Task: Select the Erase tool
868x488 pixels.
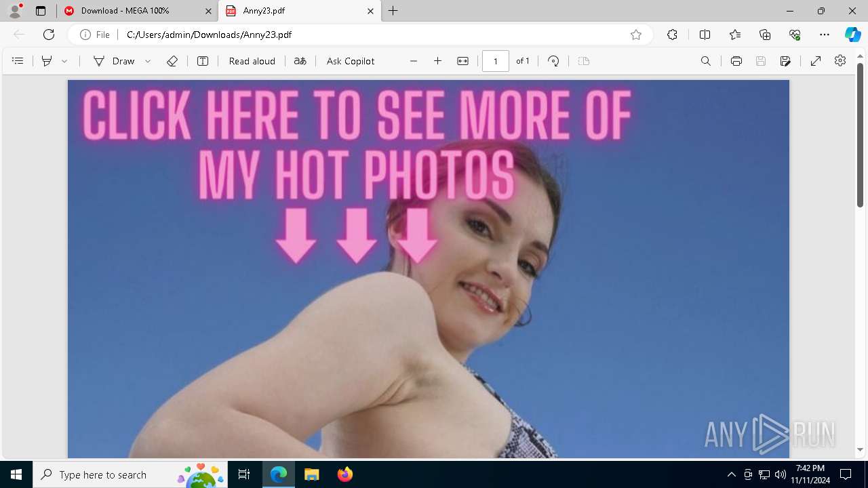Action: click(x=172, y=61)
